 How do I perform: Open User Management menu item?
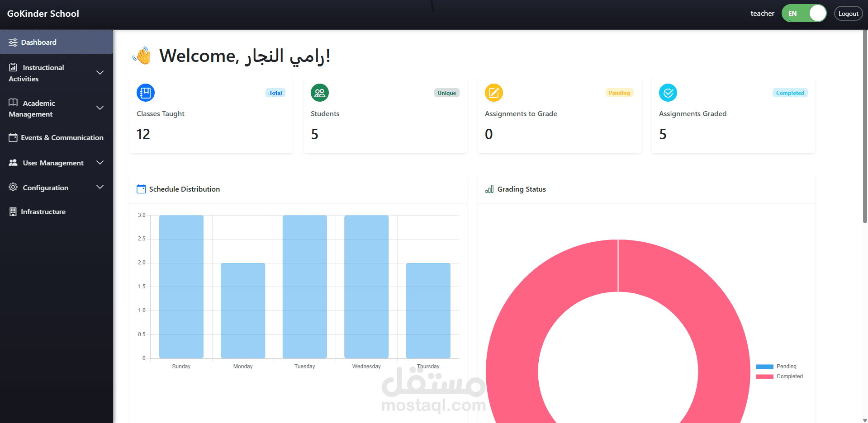click(x=57, y=163)
